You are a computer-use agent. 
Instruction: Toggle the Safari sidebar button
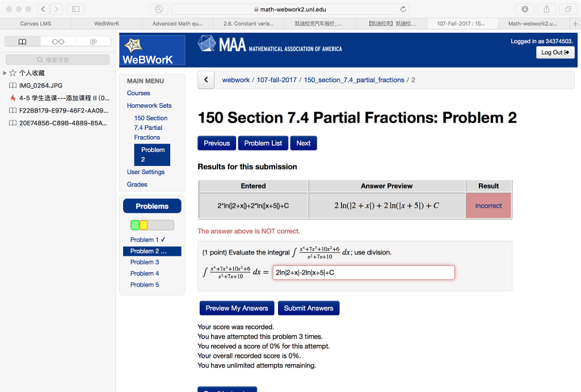tap(75, 9)
